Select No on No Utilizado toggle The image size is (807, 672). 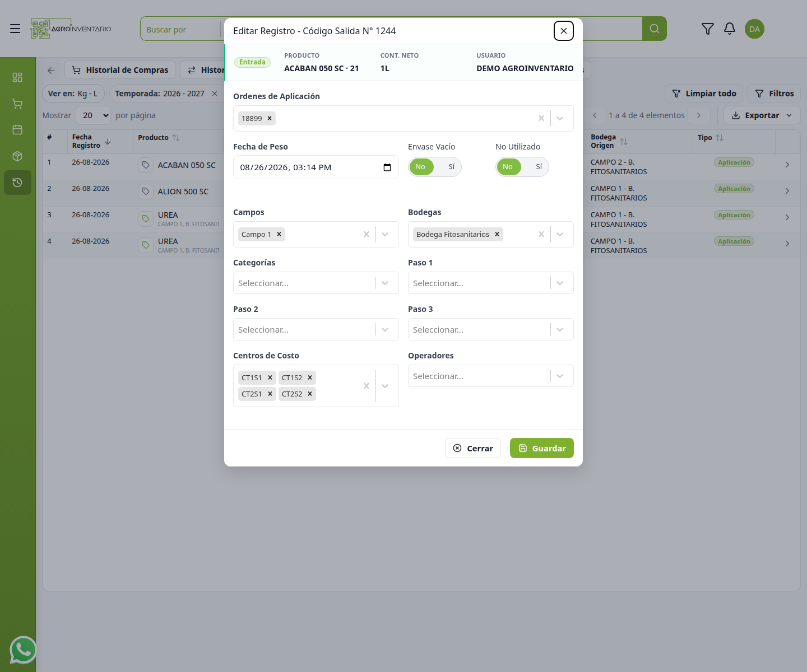click(x=508, y=167)
